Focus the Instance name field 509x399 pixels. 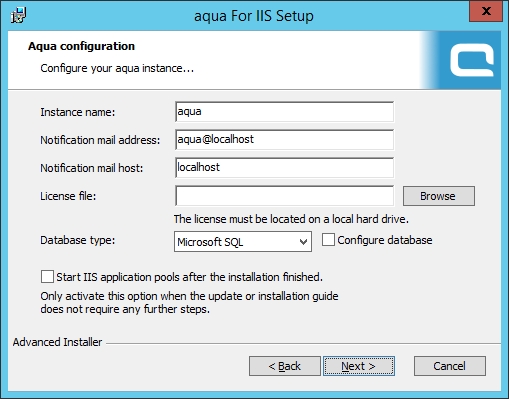[284, 112]
